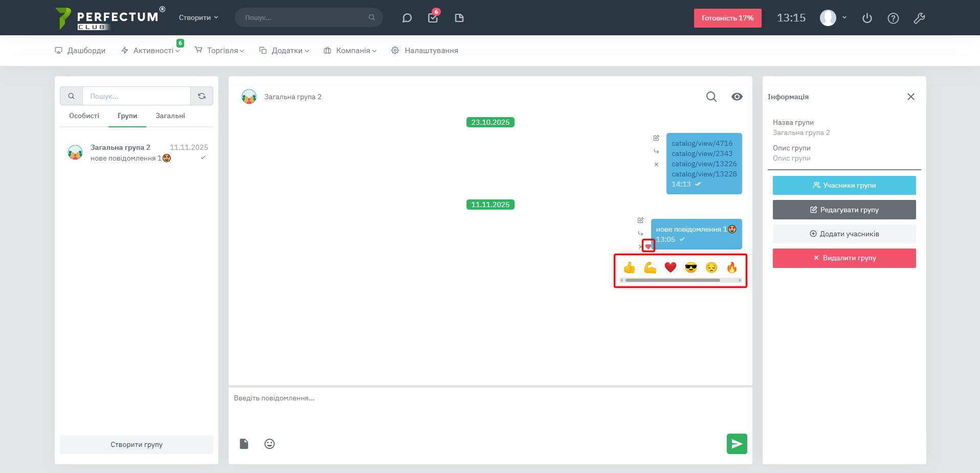This screenshot has height=473, width=980.
Task: Toggle the heart reaction on the message
Action: pos(649,246)
